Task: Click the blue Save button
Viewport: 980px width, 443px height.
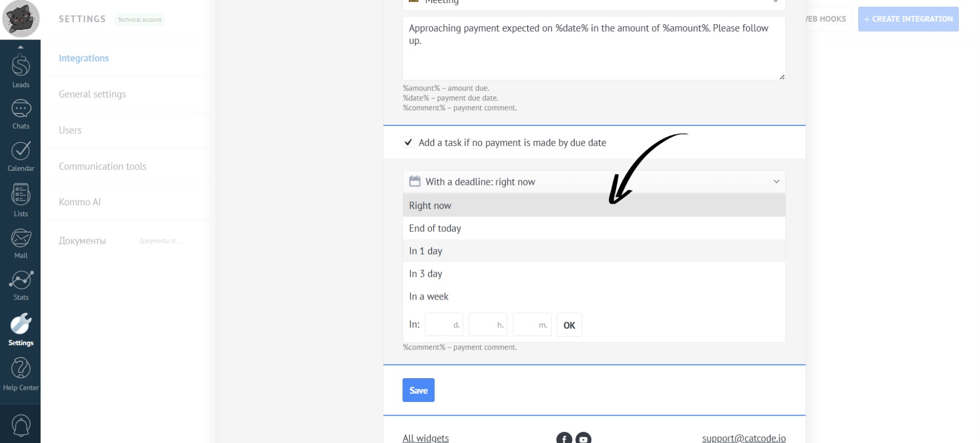Action: [418, 390]
